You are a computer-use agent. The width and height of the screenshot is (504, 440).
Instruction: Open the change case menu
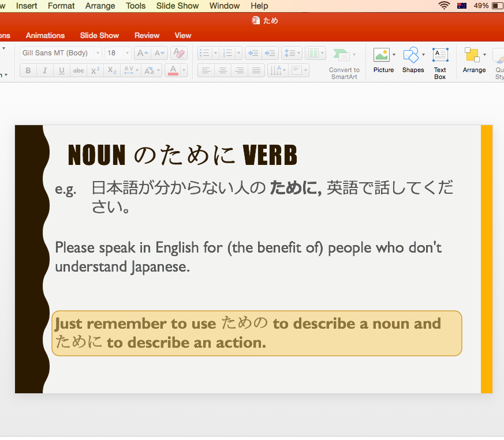[x=151, y=70]
